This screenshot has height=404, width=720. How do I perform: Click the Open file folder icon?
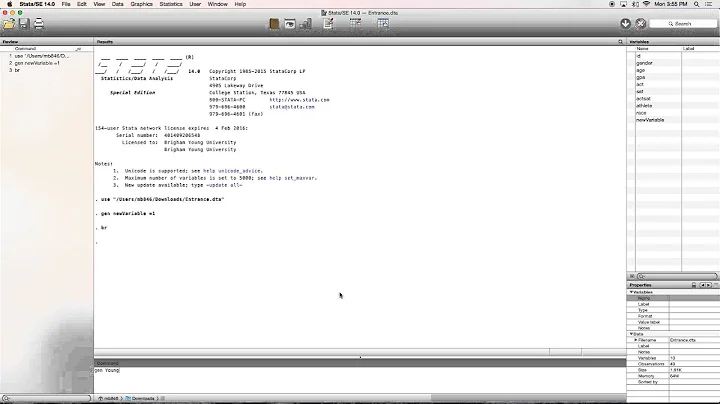tap(9, 24)
